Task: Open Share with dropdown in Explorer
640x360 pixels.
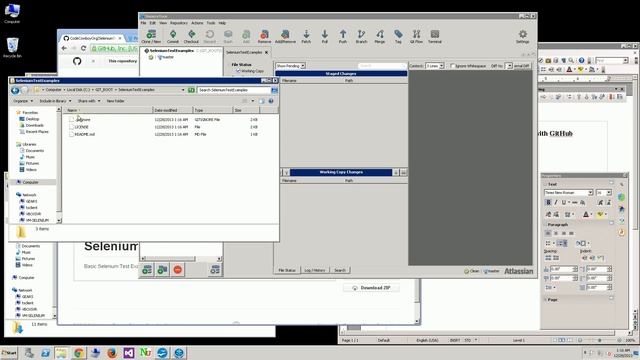Action: coord(89,101)
